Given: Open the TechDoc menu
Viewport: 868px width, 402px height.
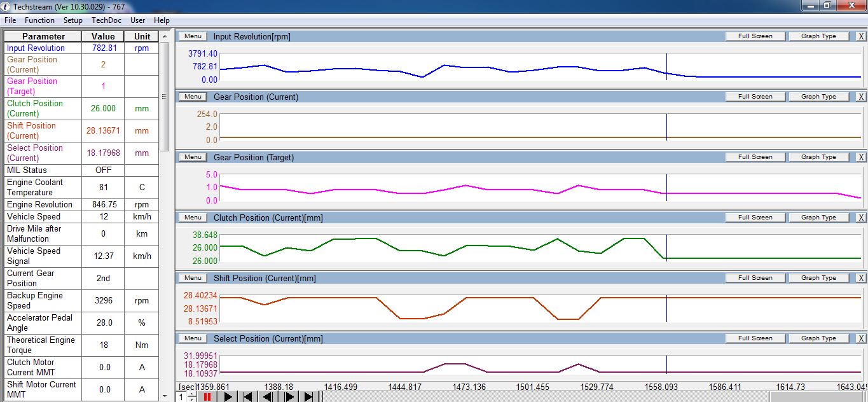Looking at the screenshot, I should click(x=106, y=20).
